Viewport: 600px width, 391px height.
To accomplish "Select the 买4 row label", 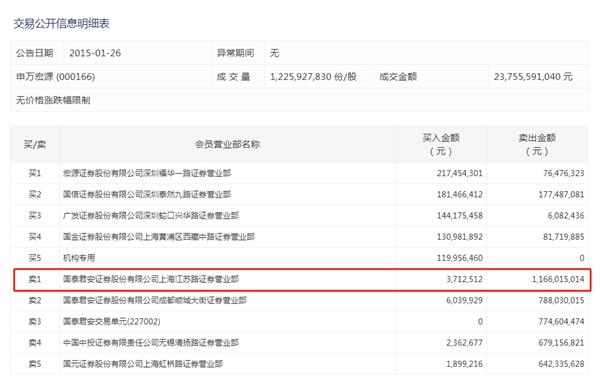I will click(x=35, y=237).
